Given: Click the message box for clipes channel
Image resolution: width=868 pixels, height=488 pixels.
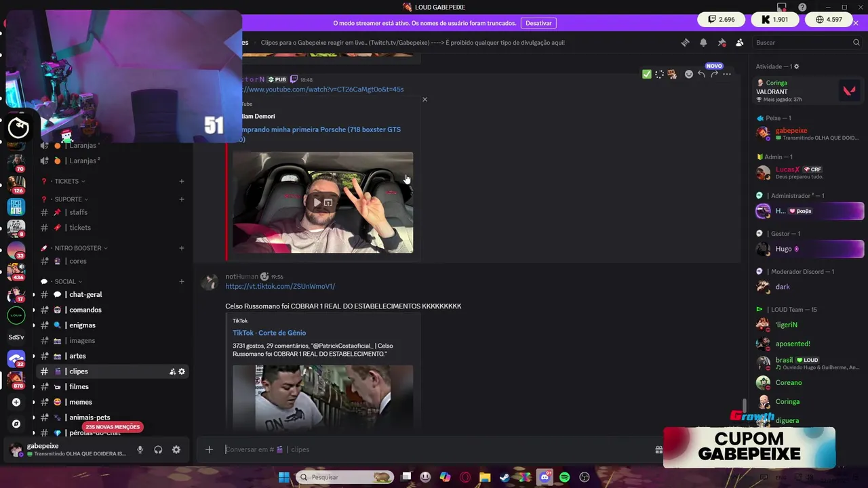Looking at the screenshot, I should [x=434, y=449].
